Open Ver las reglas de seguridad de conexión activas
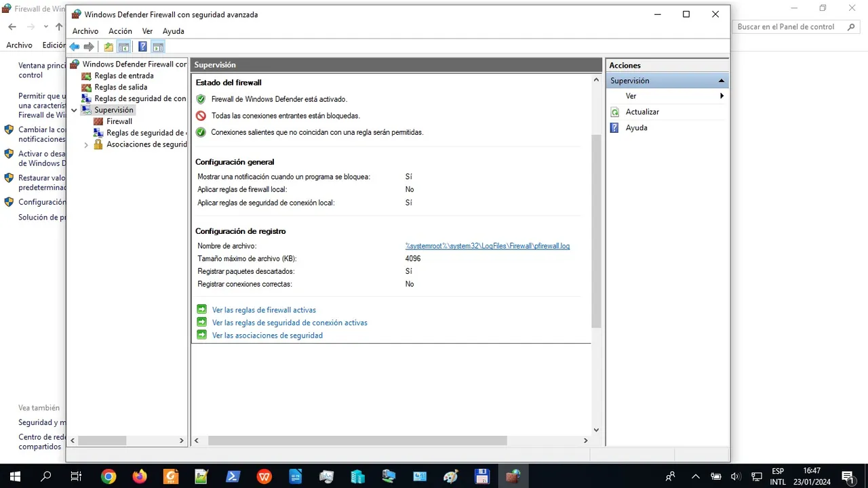 coord(290,323)
